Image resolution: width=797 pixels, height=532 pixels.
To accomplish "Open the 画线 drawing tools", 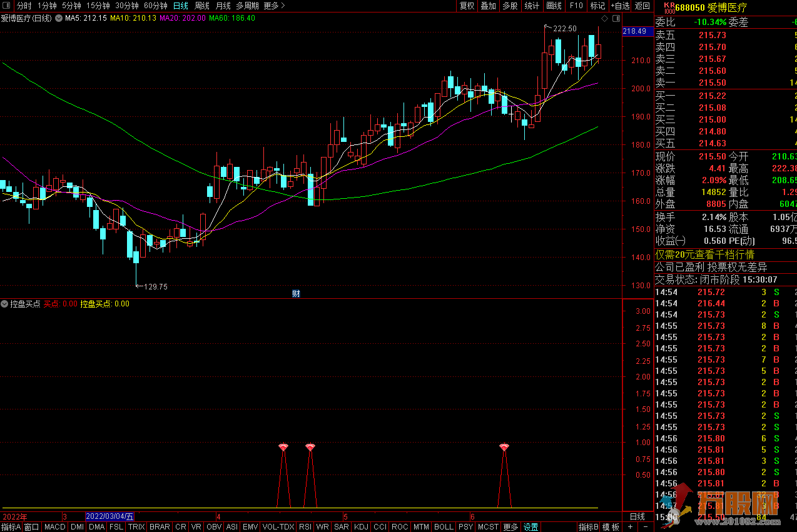I will pos(554,6).
